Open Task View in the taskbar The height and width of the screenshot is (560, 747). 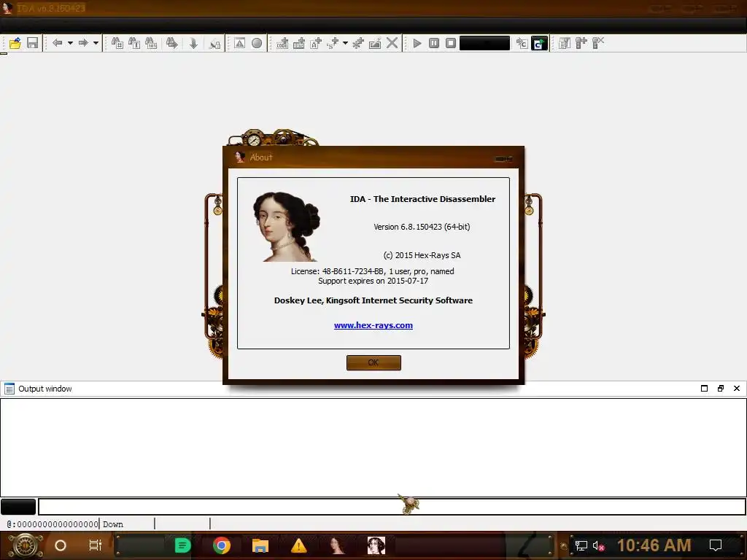click(96, 545)
